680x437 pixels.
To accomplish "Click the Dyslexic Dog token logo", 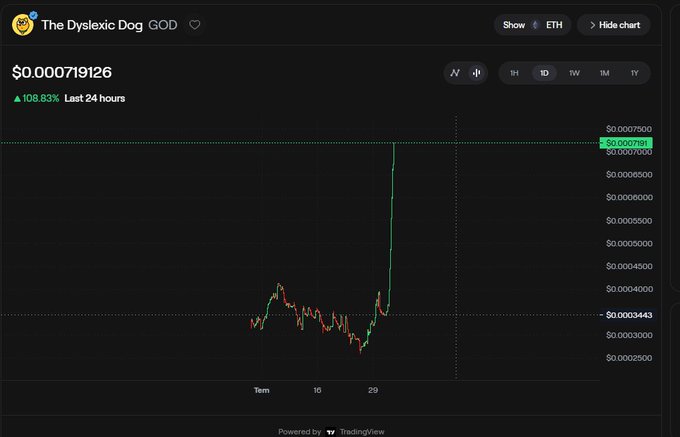I will (x=23, y=25).
